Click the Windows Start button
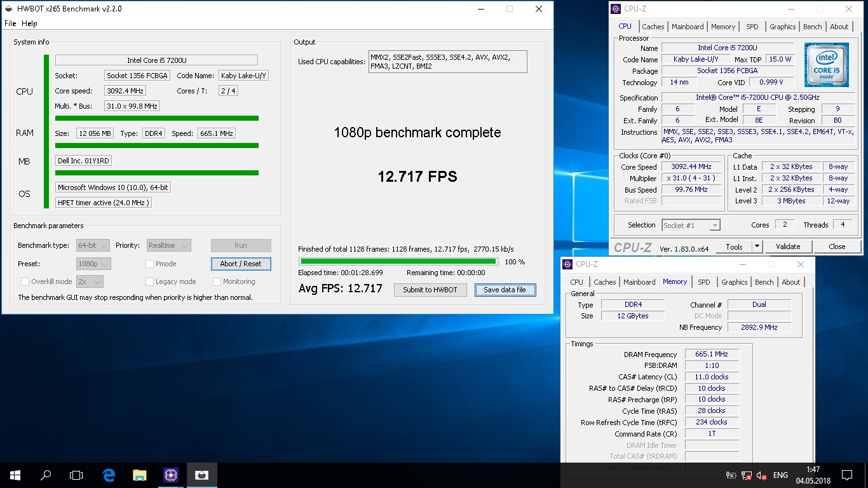Image resolution: width=868 pixels, height=488 pixels. point(15,475)
